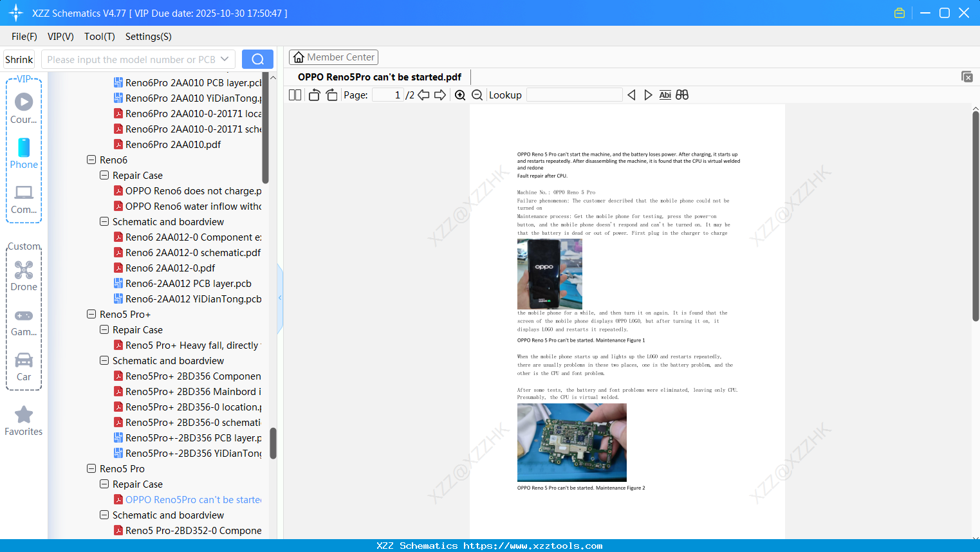The width and height of the screenshot is (980, 552).
Task: Collapse the Reno5 Pro+ tree node
Action: click(x=91, y=314)
